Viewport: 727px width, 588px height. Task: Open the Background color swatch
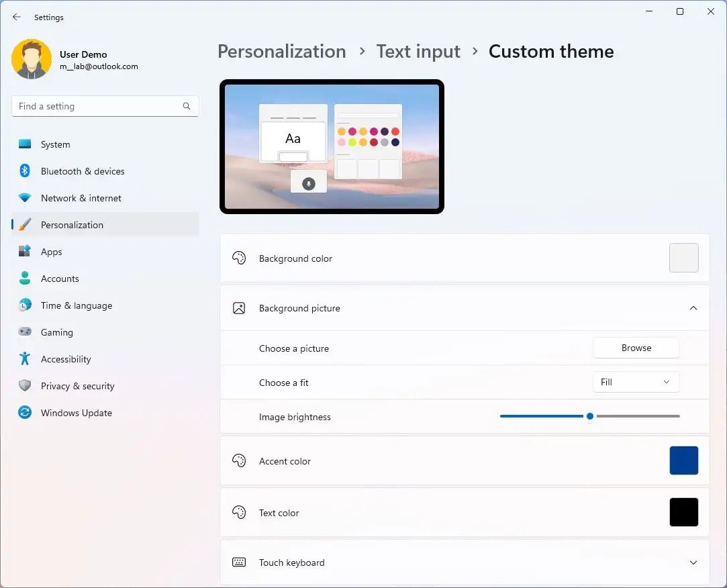tap(683, 258)
